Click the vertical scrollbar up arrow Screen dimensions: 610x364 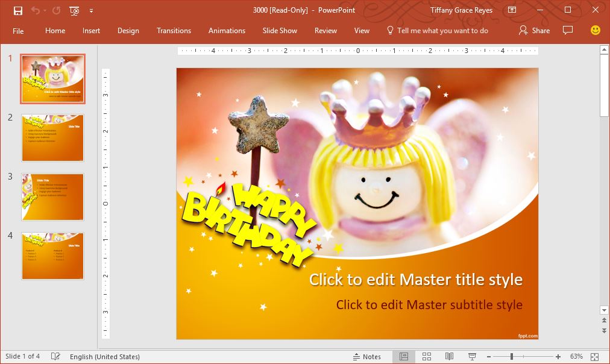pos(604,49)
